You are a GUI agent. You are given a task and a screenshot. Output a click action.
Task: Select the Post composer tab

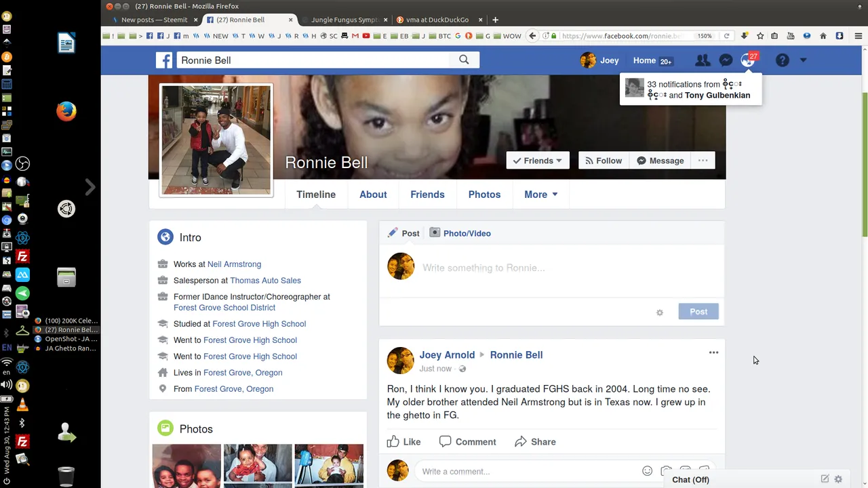[403, 233]
